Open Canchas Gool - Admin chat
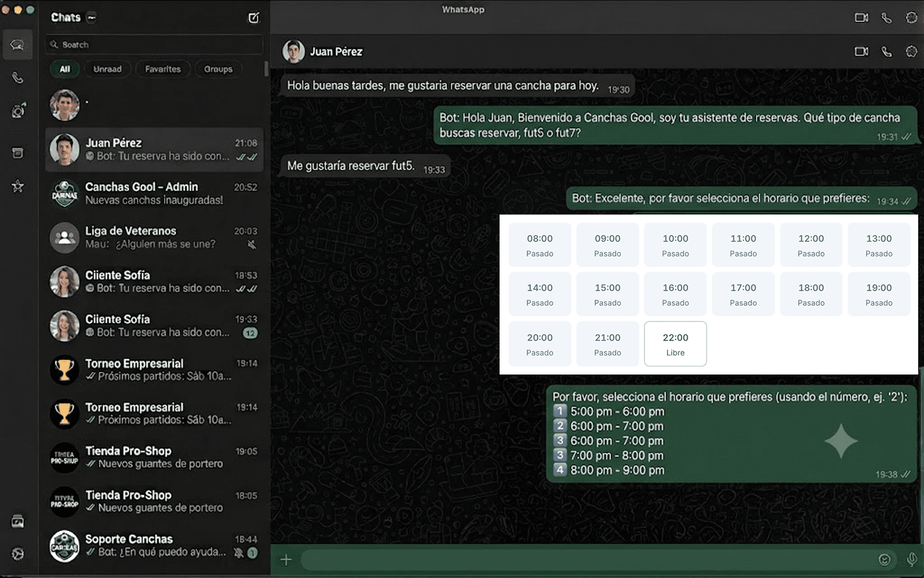 tap(154, 194)
